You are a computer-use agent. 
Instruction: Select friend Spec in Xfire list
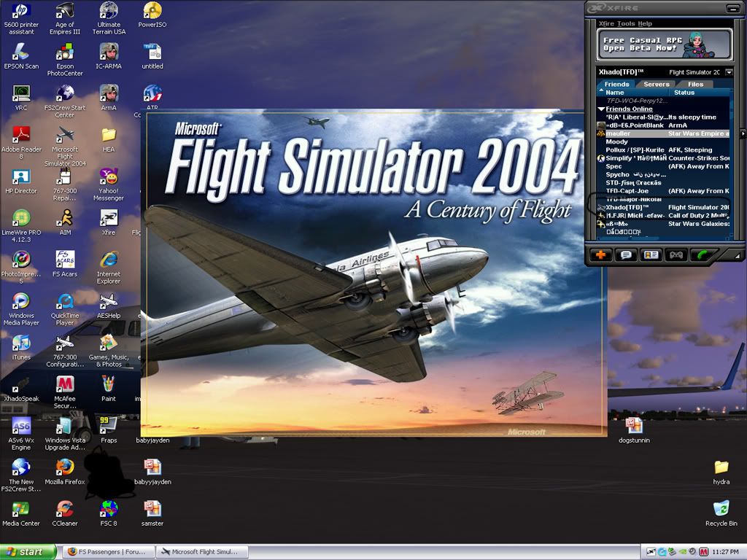[x=663, y=166]
